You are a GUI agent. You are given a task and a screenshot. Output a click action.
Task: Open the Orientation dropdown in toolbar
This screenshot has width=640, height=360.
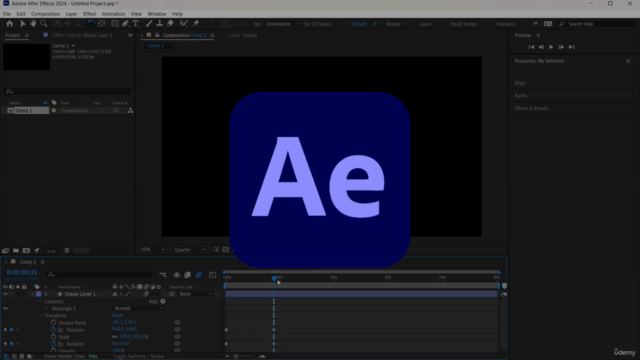(x=283, y=24)
